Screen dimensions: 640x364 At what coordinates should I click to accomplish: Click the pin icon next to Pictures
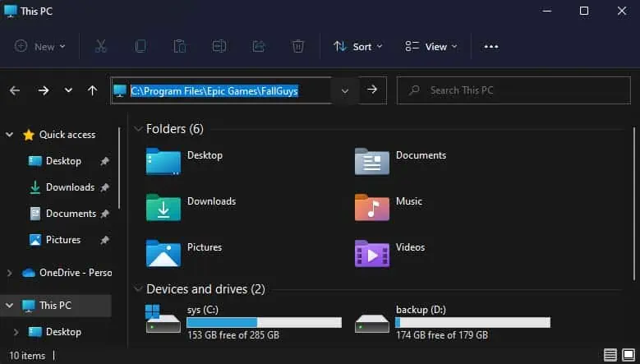coord(105,240)
